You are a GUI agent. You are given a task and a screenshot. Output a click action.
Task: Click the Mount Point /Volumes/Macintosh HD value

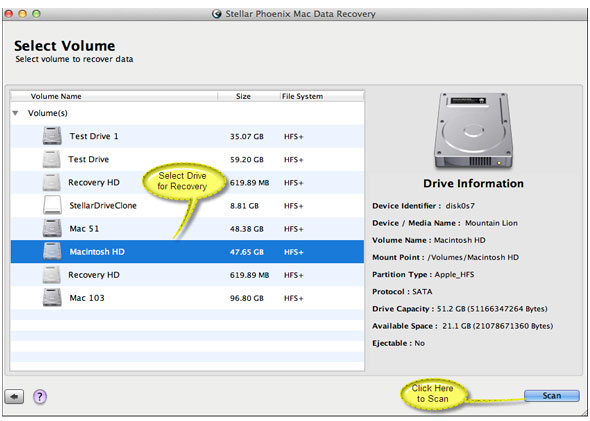pyautogui.click(x=473, y=257)
